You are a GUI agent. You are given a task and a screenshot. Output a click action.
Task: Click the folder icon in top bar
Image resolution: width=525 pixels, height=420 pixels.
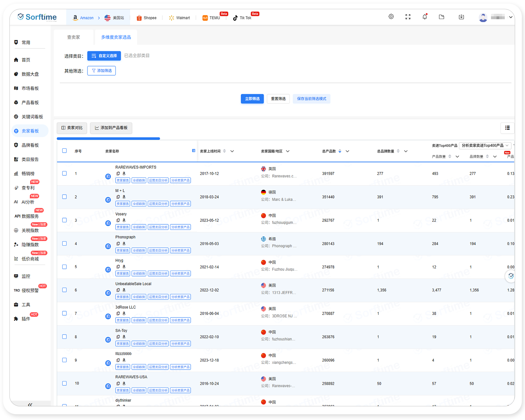[441, 17]
